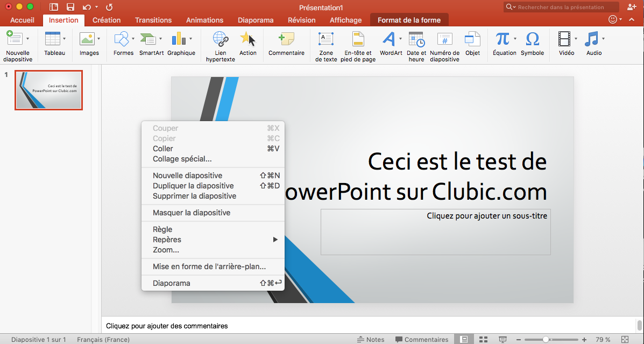Image resolution: width=644 pixels, height=344 pixels.
Task: Switch to slide sorter grid view icon
Action: click(483, 340)
